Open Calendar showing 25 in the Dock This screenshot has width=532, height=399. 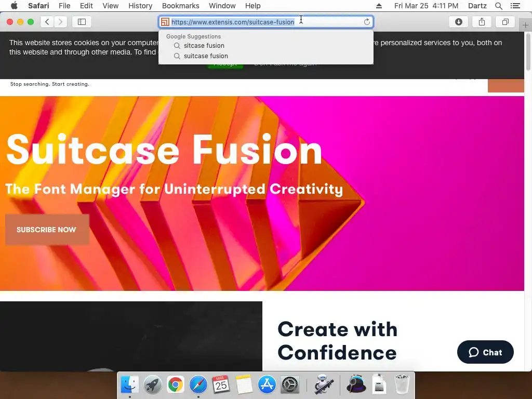click(x=221, y=384)
